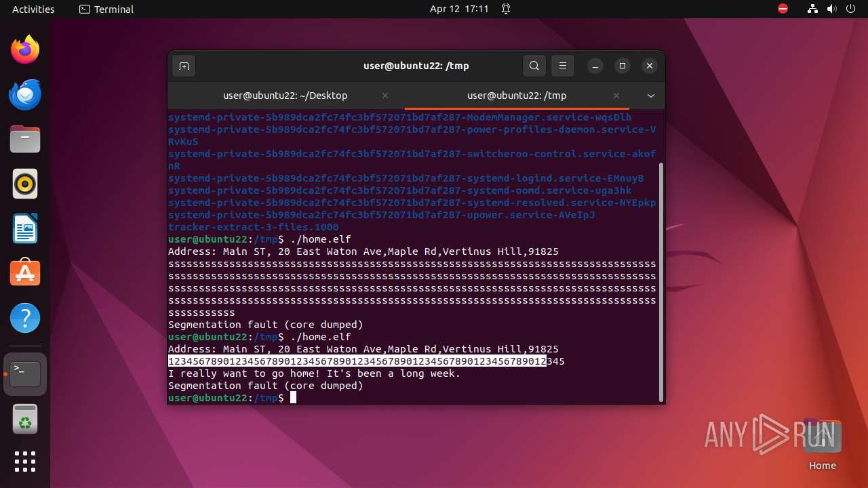Click the highlighted 1234567890 number line
The image size is (868, 488).
(366, 361)
